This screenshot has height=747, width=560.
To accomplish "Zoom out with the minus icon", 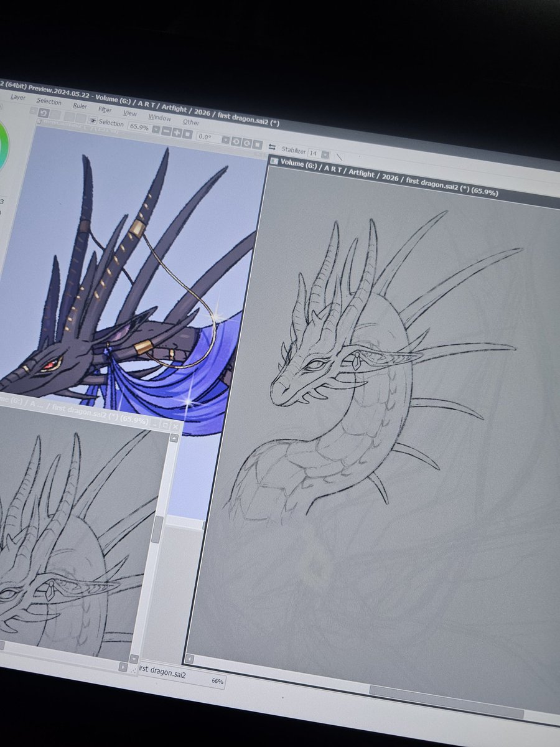I will [x=166, y=131].
